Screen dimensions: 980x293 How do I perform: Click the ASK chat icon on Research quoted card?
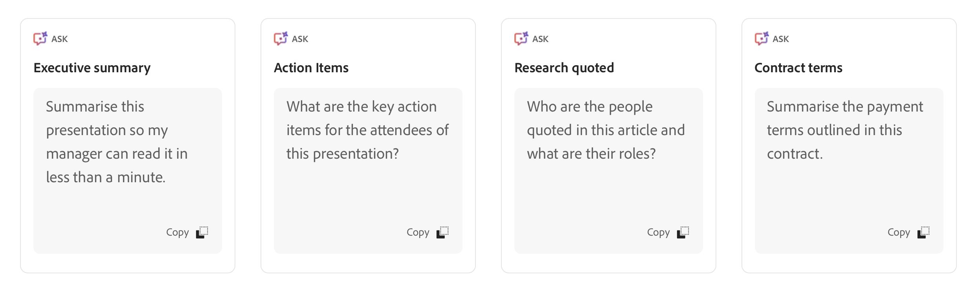coord(521,38)
